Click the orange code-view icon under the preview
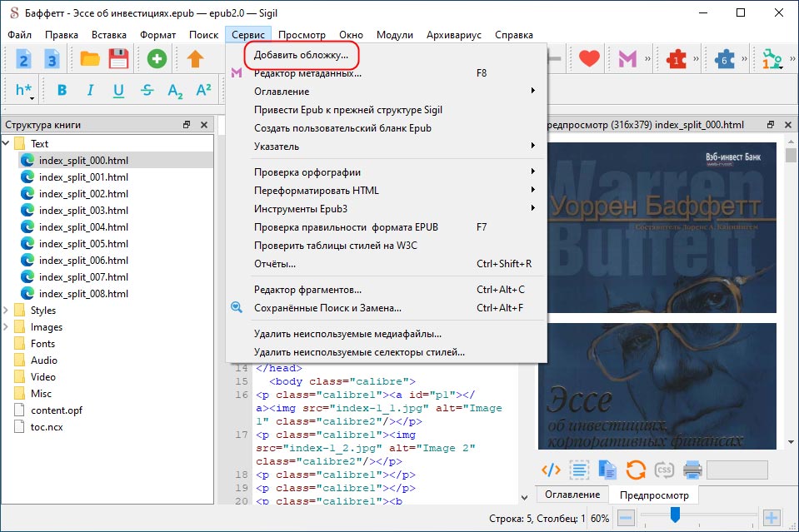 click(551, 470)
